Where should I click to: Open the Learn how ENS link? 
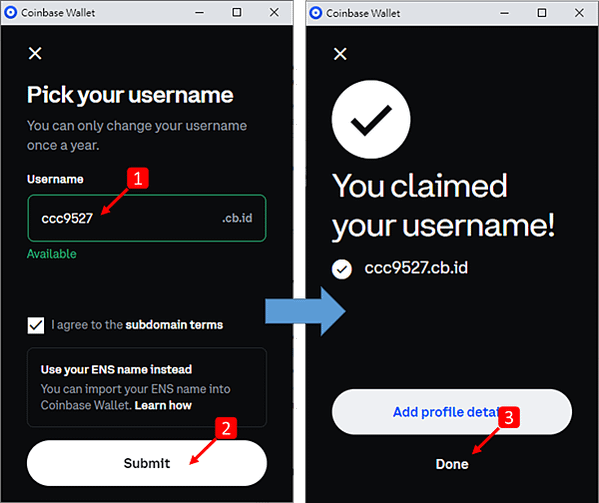[x=163, y=405]
